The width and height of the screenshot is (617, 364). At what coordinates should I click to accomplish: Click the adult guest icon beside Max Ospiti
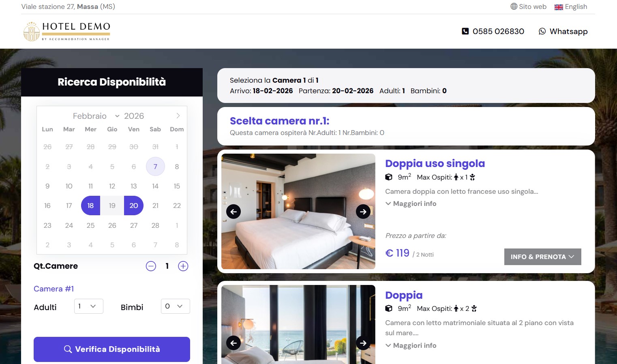pos(456,177)
